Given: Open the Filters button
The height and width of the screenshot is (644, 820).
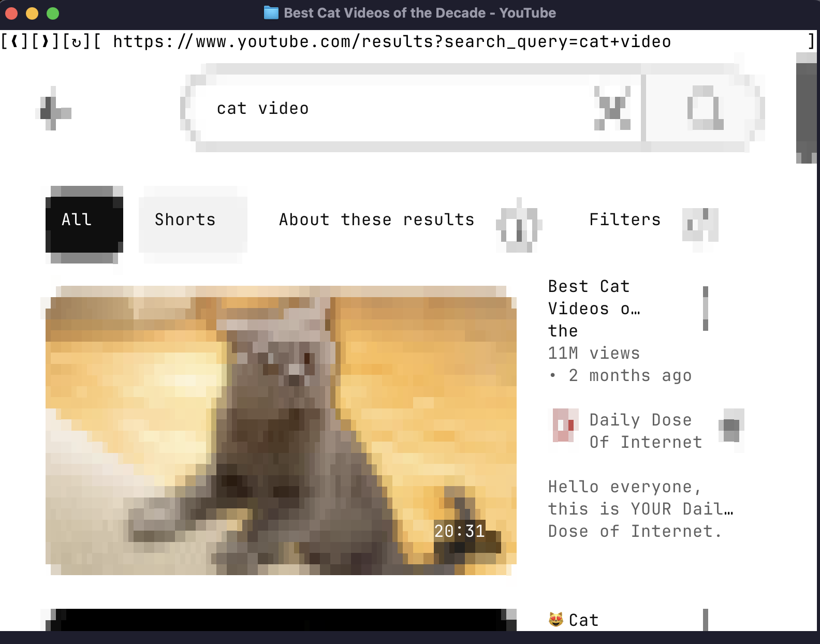Looking at the screenshot, I should [625, 219].
